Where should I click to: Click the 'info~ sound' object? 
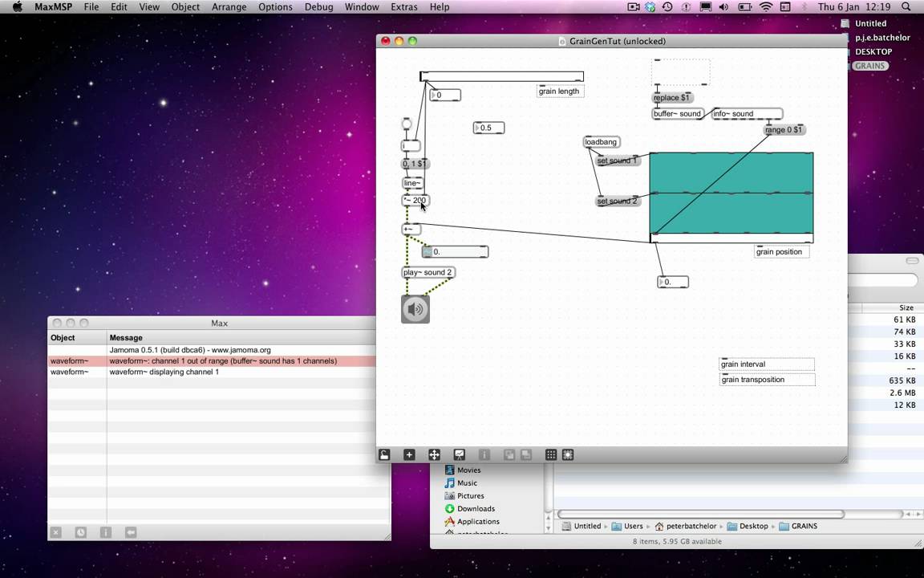click(x=748, y=114)
